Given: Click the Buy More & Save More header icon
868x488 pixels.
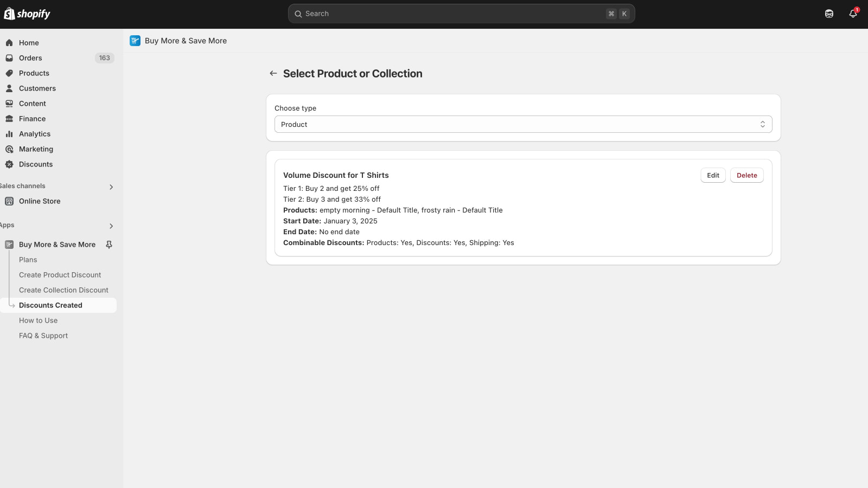Looking at the screenshot, I should [x=135, y=41].
